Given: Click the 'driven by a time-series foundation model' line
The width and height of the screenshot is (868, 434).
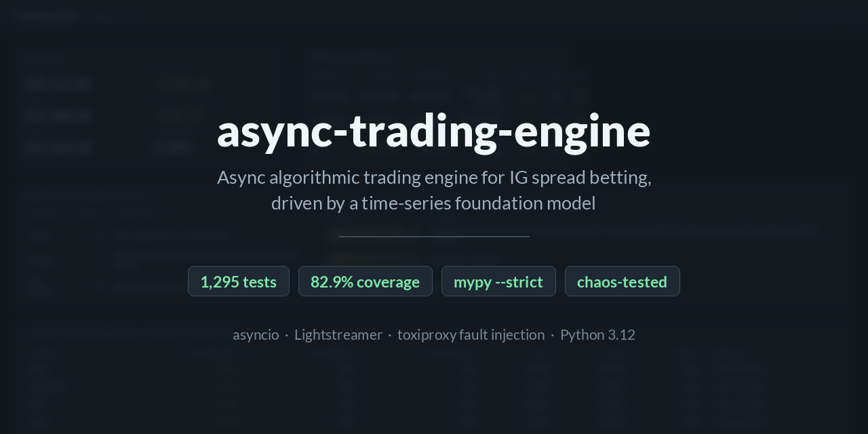Looking at the screenshot, I should (433, 203).
